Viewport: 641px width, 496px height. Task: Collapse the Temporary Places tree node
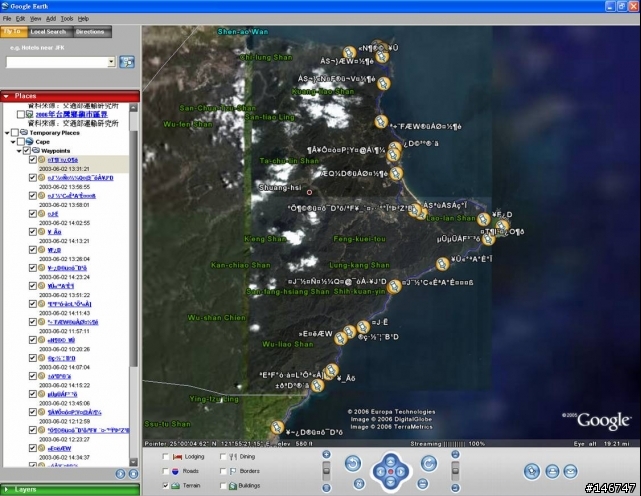click(x=7, y=133)
